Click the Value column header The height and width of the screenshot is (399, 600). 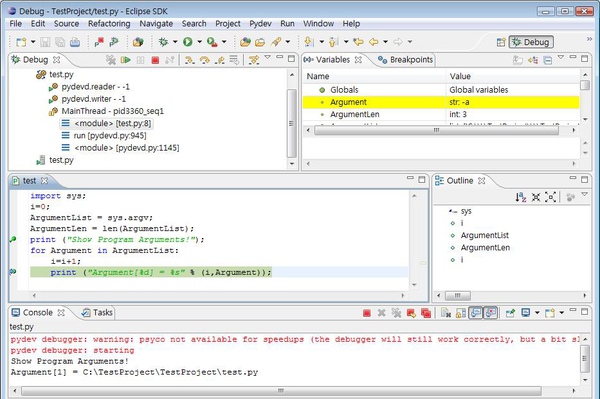[x=513, y=76]
